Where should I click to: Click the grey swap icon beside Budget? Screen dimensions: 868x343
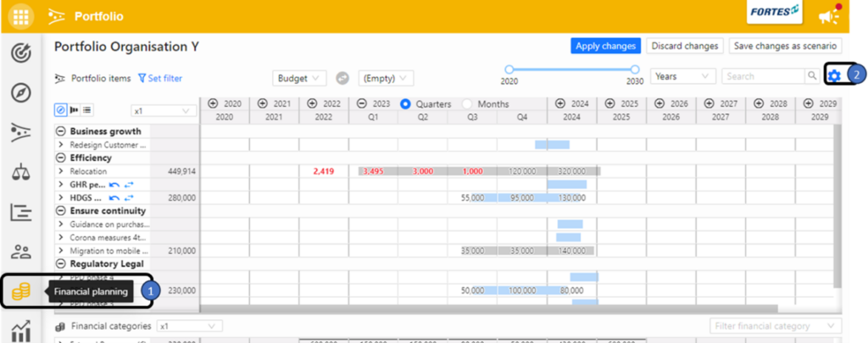342,78
